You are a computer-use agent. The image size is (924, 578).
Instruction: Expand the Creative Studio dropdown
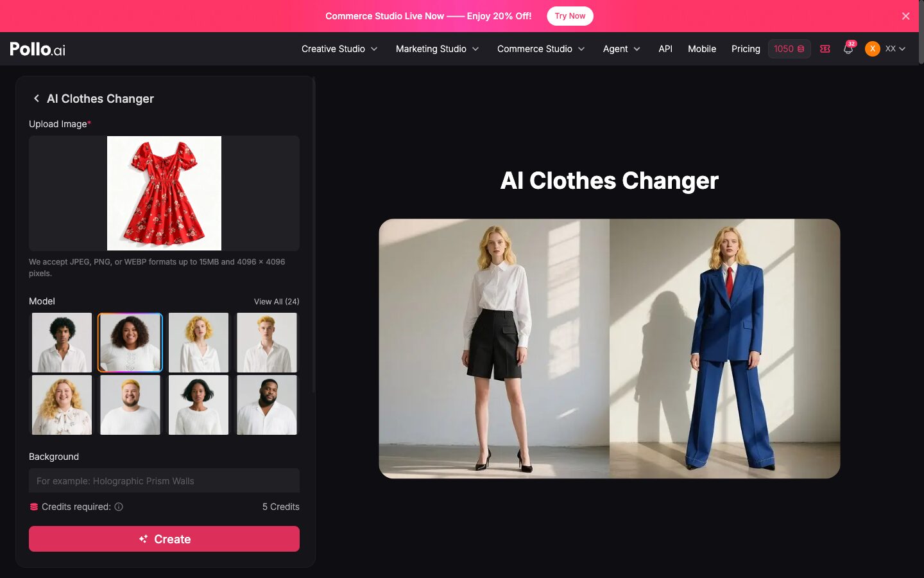pyautogui.click(x=339, y=49)
